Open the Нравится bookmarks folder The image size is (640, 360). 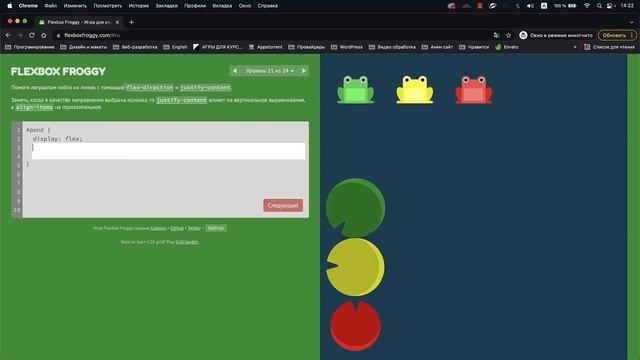coord(474,47)
